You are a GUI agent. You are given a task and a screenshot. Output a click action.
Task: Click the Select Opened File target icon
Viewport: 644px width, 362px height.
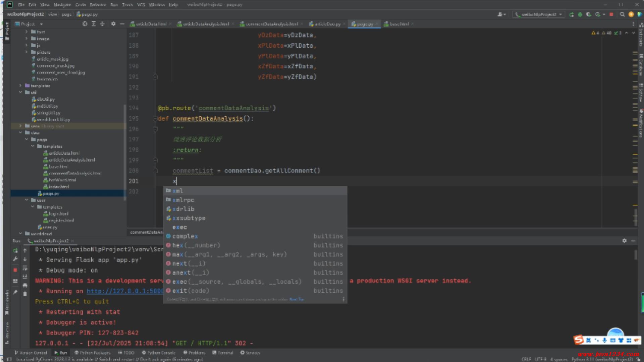[85, 24]
